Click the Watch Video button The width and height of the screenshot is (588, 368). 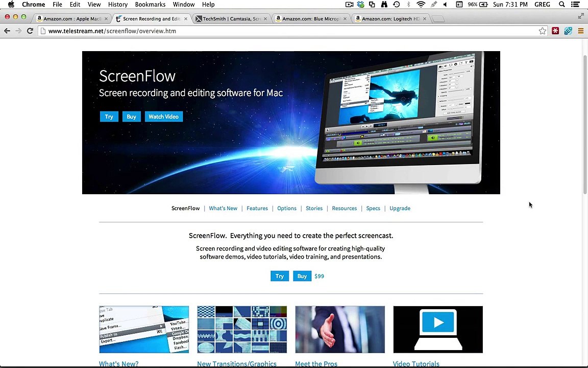coord(163,117)
